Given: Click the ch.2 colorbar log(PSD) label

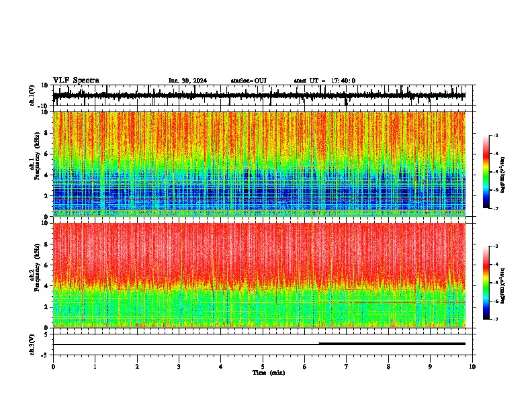Looking at the screenshot, I should tap(503, 285).
